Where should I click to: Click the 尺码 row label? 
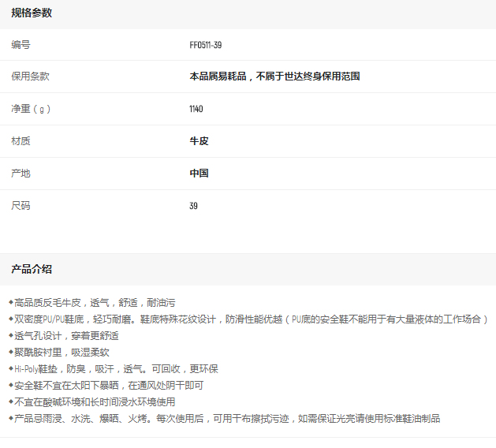[21, 205]
